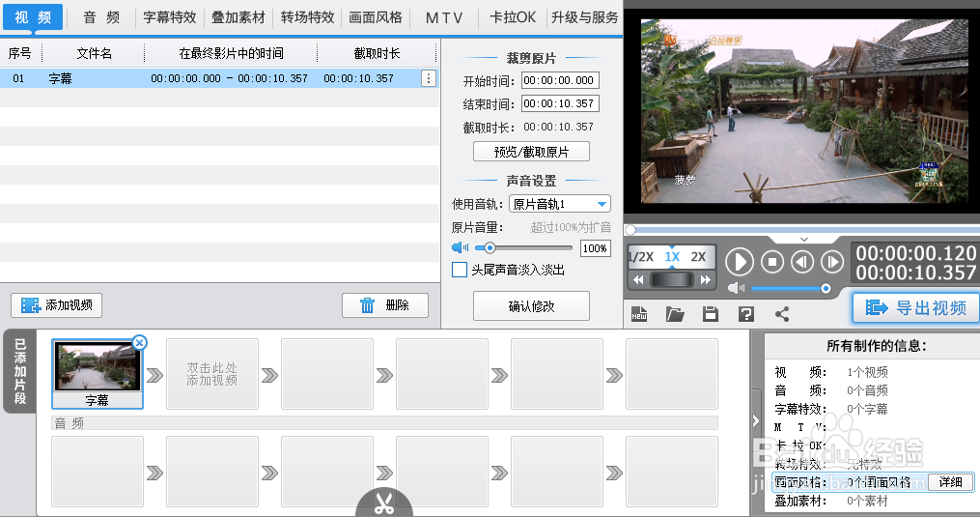Screen dimensions: 980x517
Task: Play the video preview
Action: pyautogui.click(x=740, y=262)
